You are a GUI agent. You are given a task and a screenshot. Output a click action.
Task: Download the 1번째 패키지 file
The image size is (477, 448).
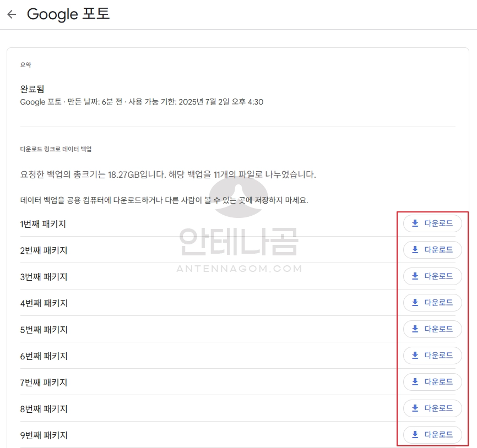[x=432, y=223]
